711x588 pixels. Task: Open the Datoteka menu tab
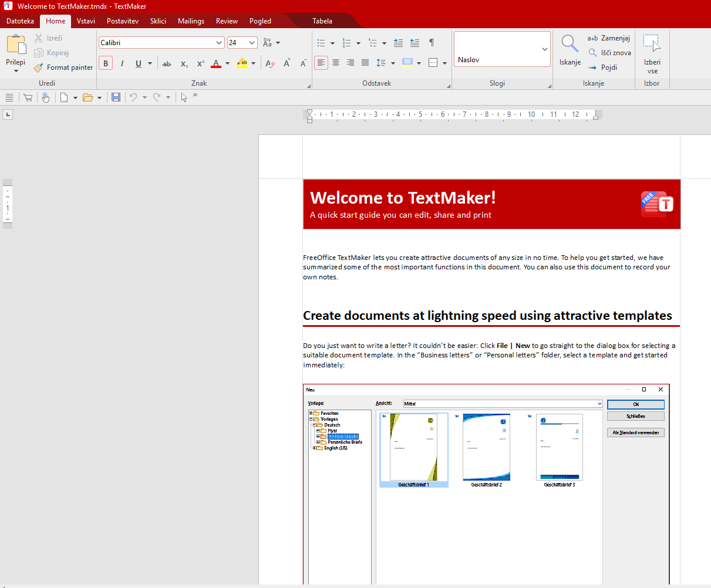click(21, 21)
